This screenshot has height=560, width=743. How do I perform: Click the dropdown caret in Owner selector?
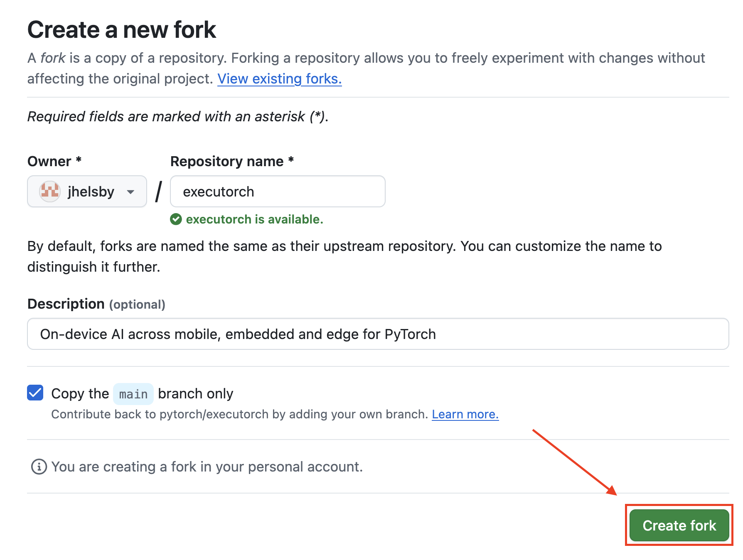click(x=130, y=192)
